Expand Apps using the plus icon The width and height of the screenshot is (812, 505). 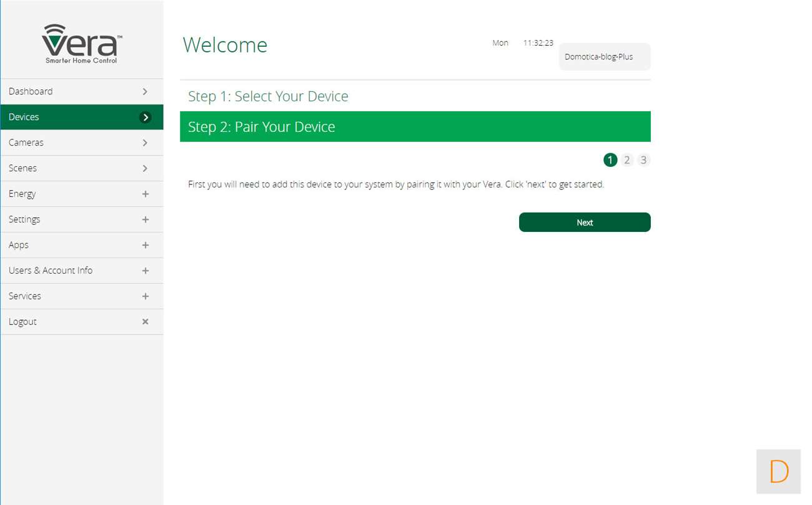(x=145, y=245)
